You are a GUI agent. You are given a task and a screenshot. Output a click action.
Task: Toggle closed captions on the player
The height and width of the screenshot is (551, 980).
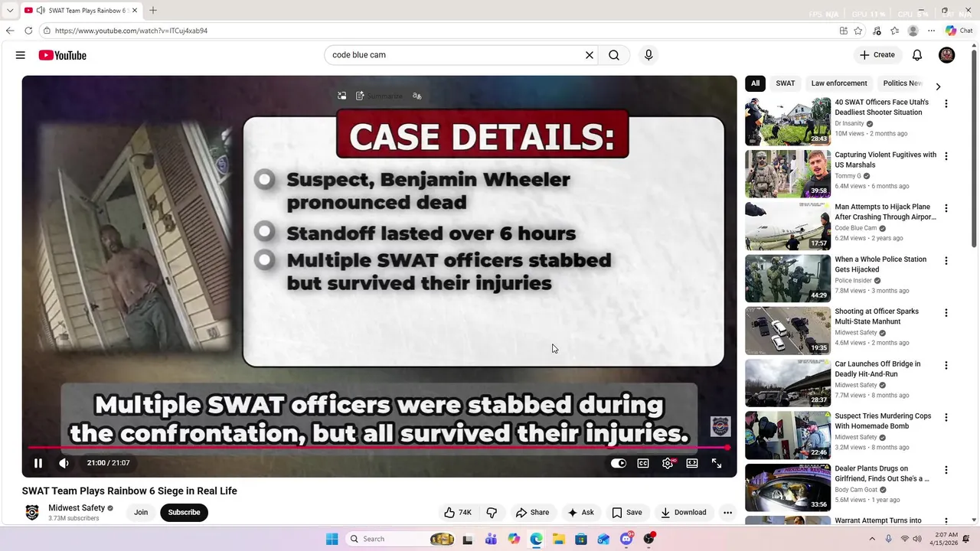point(643,463)
